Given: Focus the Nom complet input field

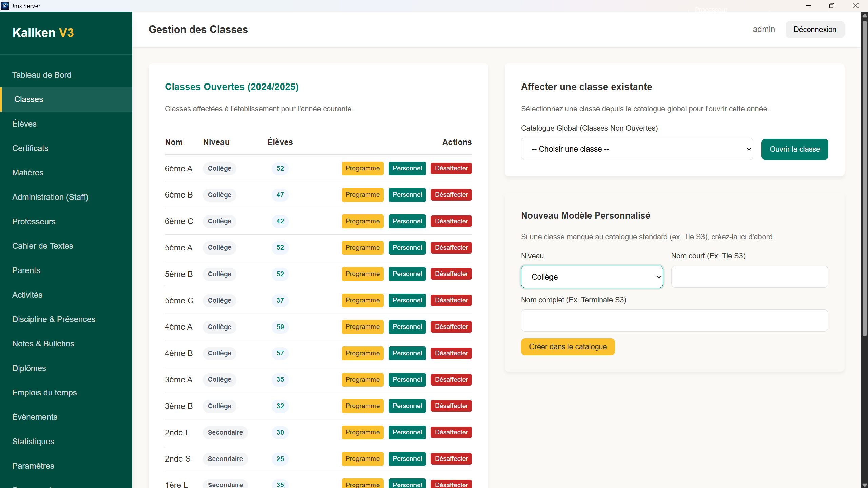Looking at the screenshot, I should (x=674, y=320).
